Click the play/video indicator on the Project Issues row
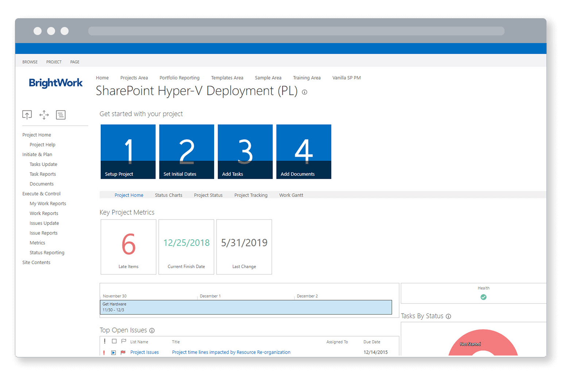564x392 pixels. click(113, 352)
